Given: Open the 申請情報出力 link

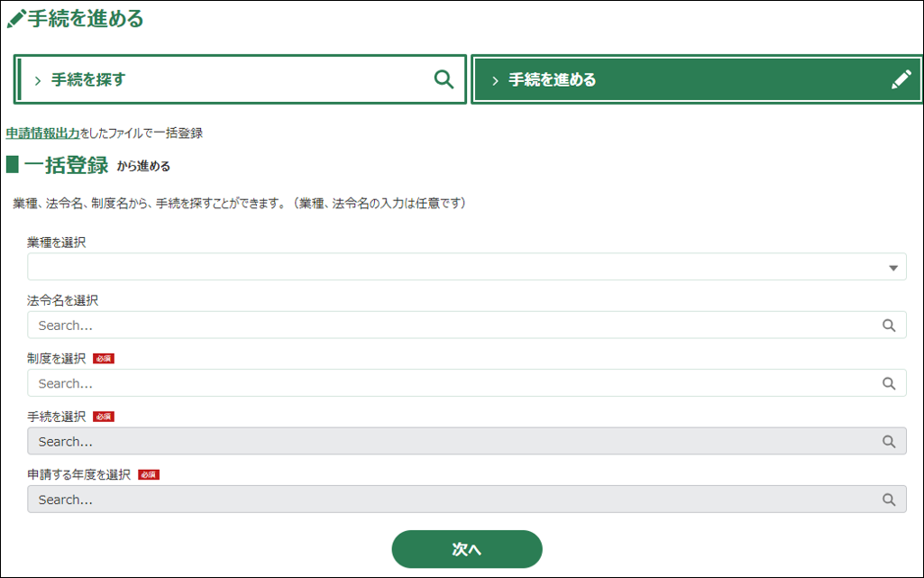Looking at the screenshot, I should 41,133.
